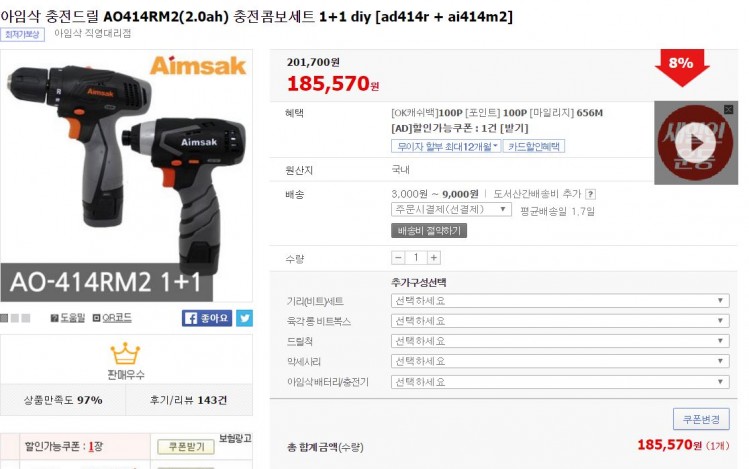Open the 카드할인혜택 tab button

pyautogui.click(x=534, y=146)
